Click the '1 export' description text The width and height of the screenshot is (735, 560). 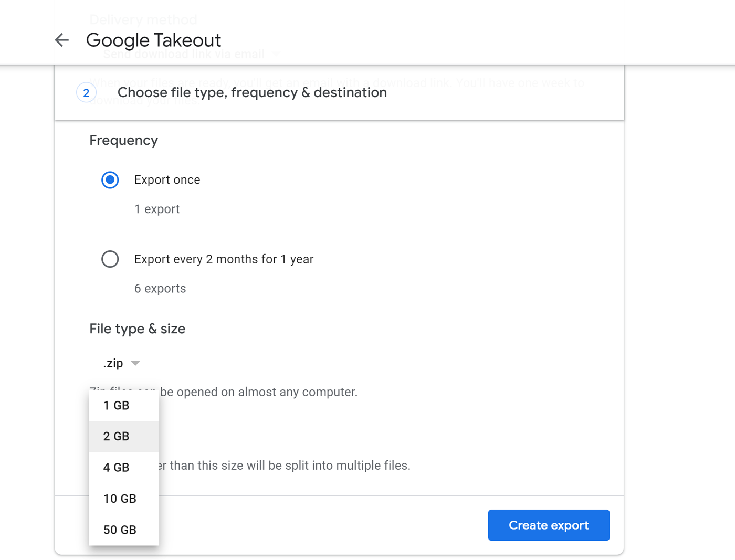[x=157, y=209]
